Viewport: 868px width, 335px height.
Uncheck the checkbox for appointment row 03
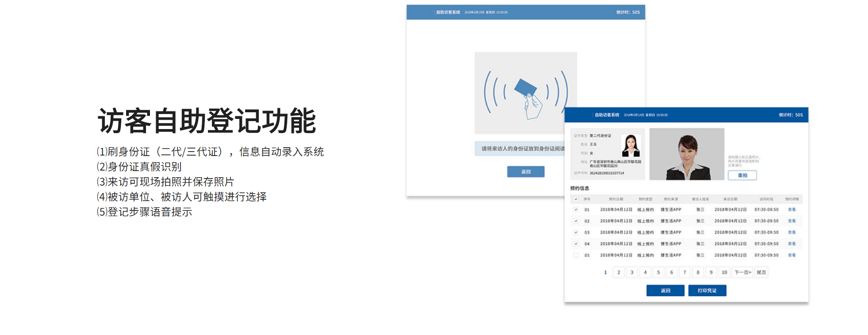point(576,232)
